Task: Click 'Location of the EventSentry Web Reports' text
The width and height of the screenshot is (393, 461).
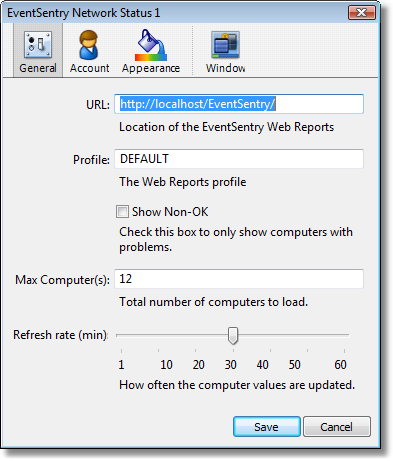Action: coord(227,127)
